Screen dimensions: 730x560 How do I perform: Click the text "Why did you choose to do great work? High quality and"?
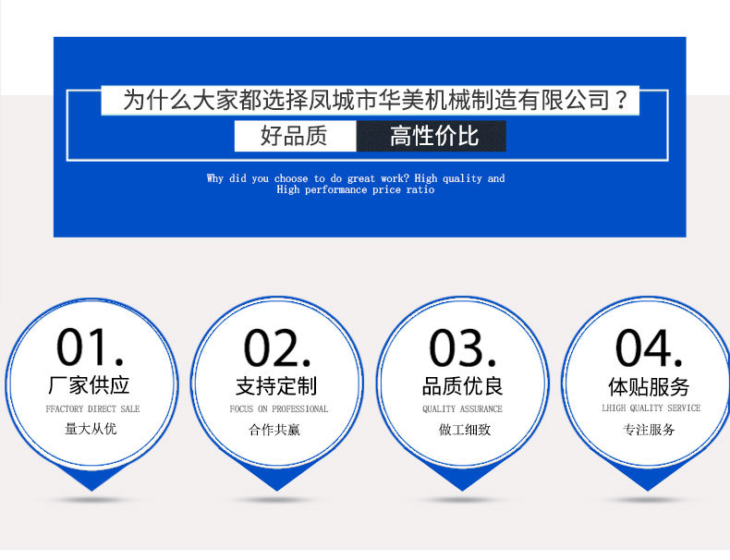[x=356, y=178]
